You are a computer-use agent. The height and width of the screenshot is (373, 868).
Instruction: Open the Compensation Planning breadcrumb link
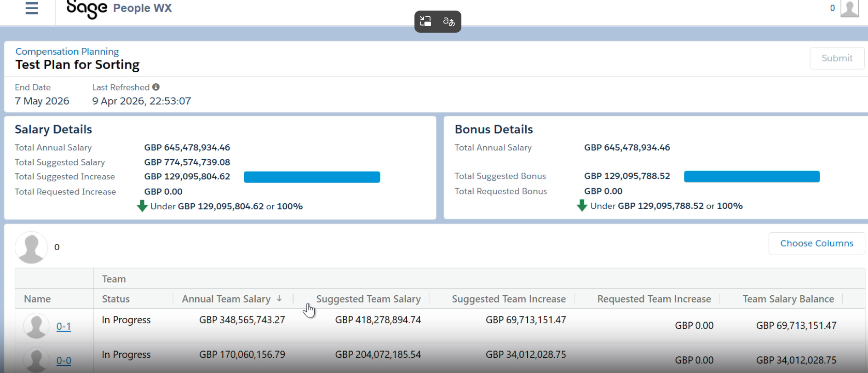(x=67, y=52)
